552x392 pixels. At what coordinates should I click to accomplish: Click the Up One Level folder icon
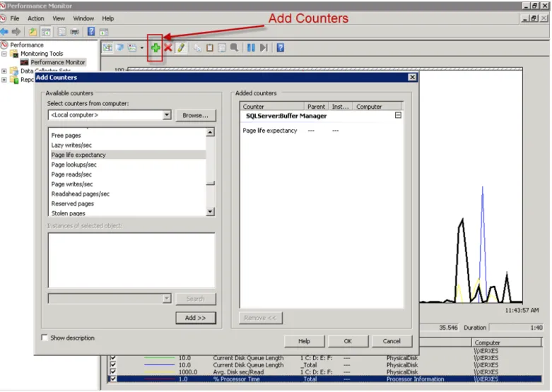[x=33, y=32]
